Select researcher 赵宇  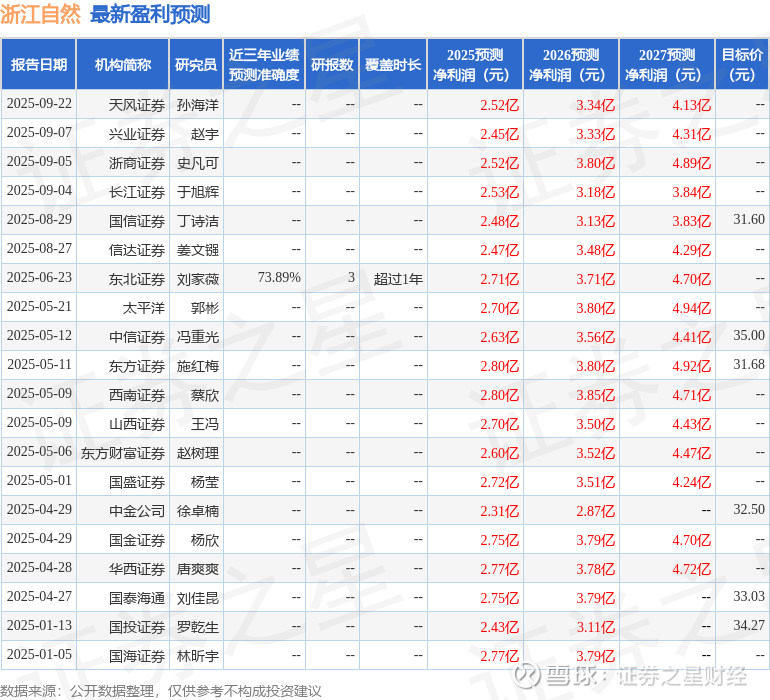(205, 134)
